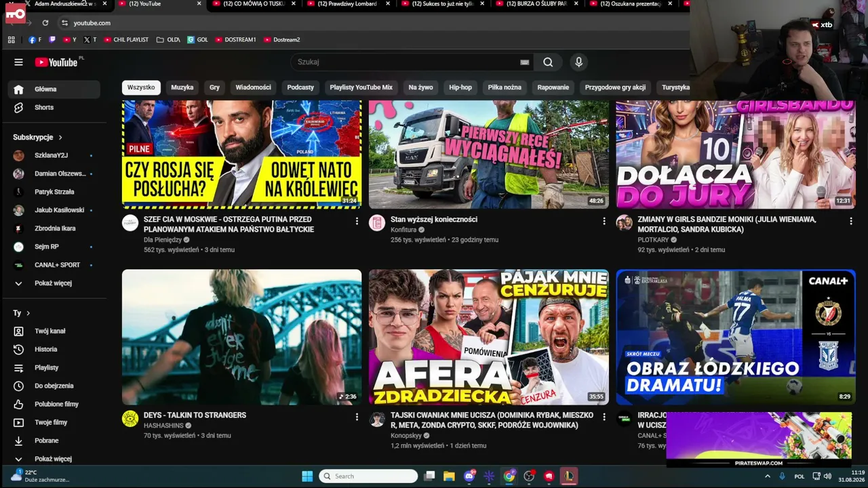Screen dimensions: 868x488
Task: Open options menu for DEYS - TALKIN TO STRANGERS
Action: tap(357, 418)
